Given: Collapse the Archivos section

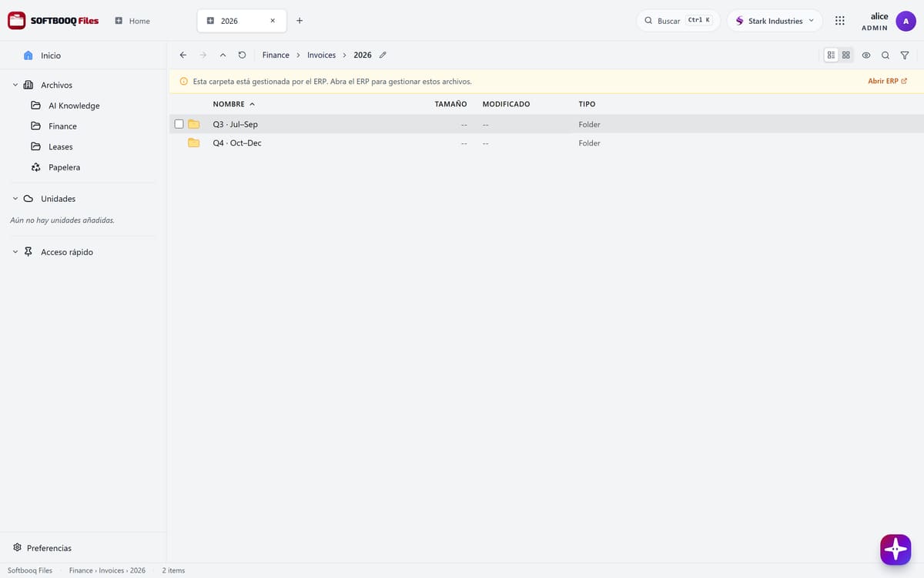Looking at the screenshot, I should pos(15,85).
